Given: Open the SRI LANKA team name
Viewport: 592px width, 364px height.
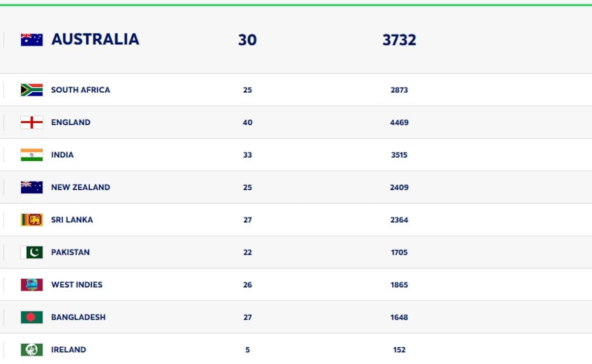Looking at the screenshot, I should pos(72,220).
